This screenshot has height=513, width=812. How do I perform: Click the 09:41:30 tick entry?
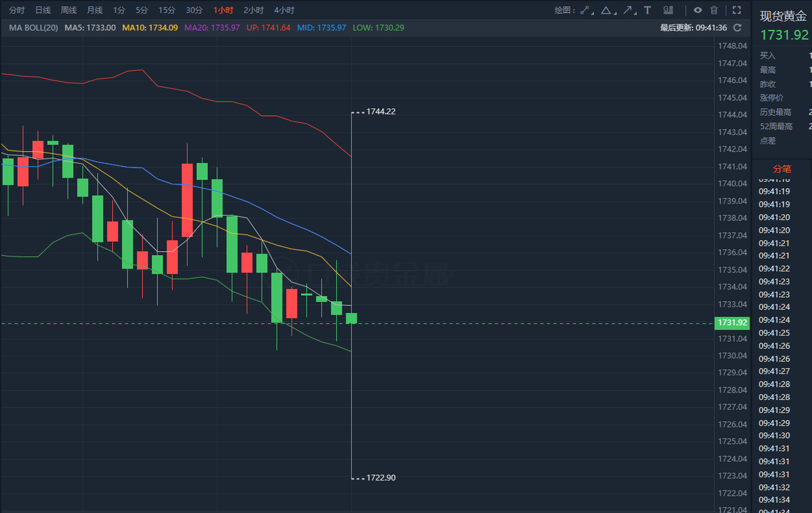point(774,436)
